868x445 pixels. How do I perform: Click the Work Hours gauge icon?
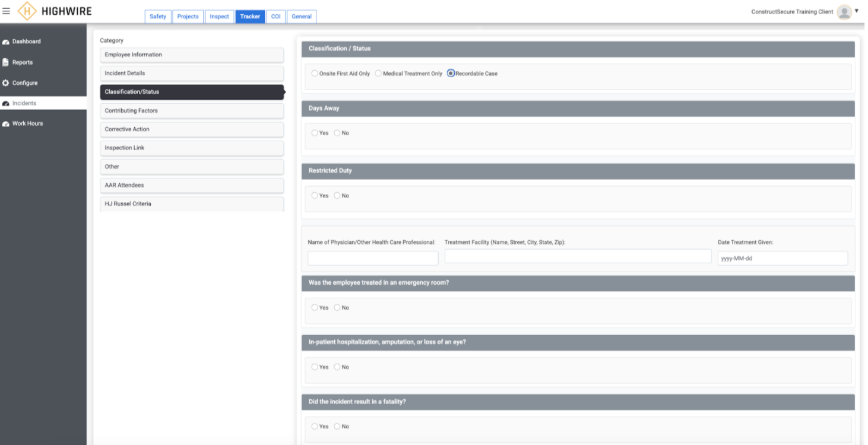pos(6,124)
